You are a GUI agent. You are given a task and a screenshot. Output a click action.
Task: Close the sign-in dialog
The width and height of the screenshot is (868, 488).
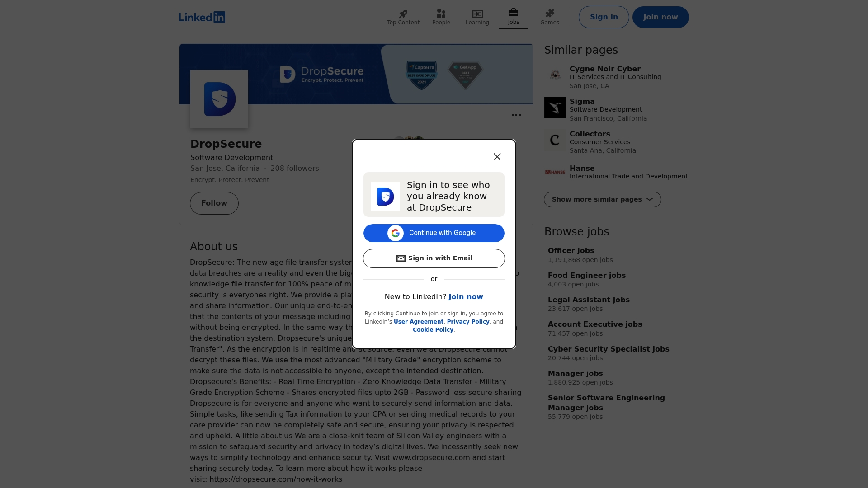pos(497,157)
